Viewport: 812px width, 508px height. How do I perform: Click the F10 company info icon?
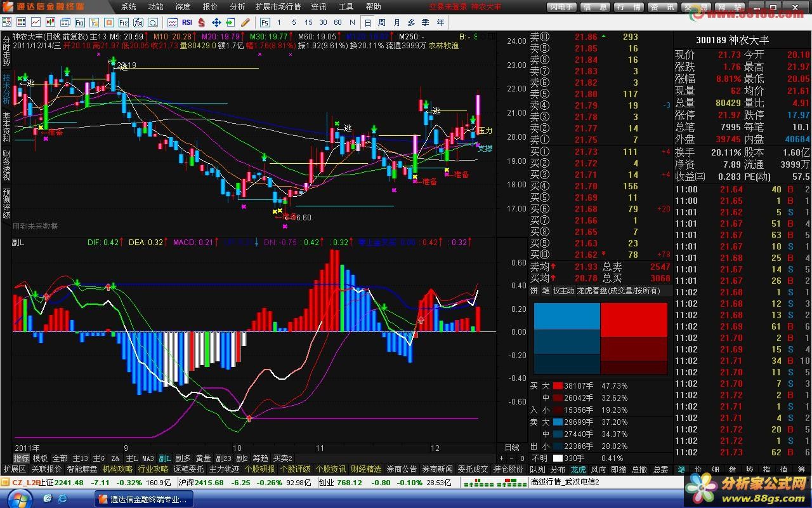pyautogui.click(x=80, y=22)
